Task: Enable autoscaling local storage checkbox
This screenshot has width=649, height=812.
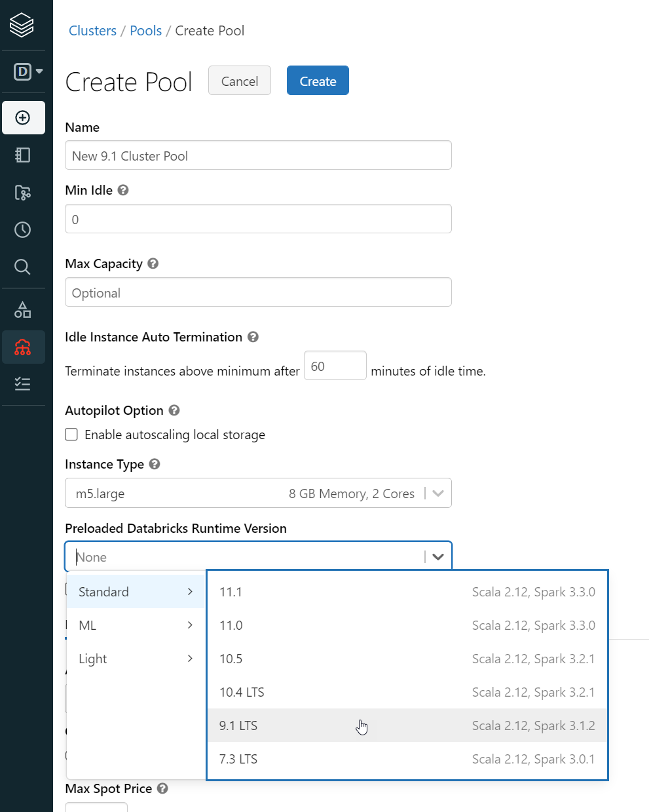Action: 71,435
